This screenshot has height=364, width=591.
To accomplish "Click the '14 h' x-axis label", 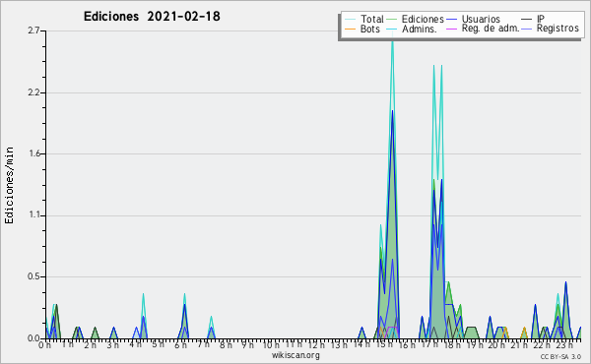I will 361,344.
